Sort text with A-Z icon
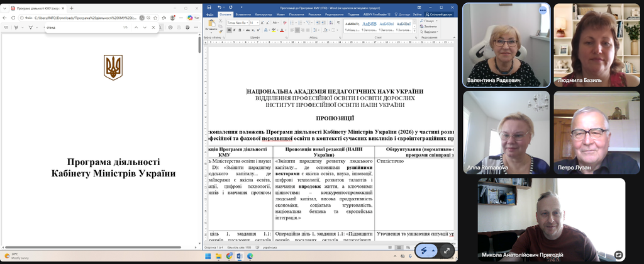This screenshot has width=644, height=264. point(331,23)
